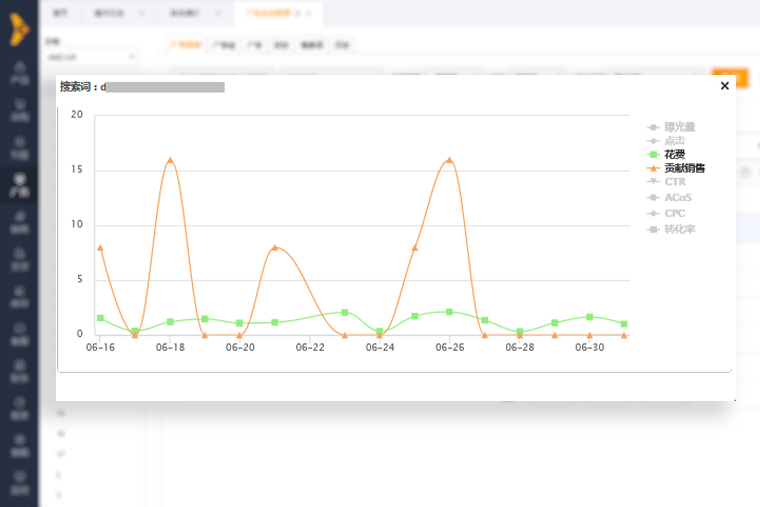The height and width of the screenshot is (507, 760).
Task: Toggle the 转化率 legend item
Action: click(678, 229)
